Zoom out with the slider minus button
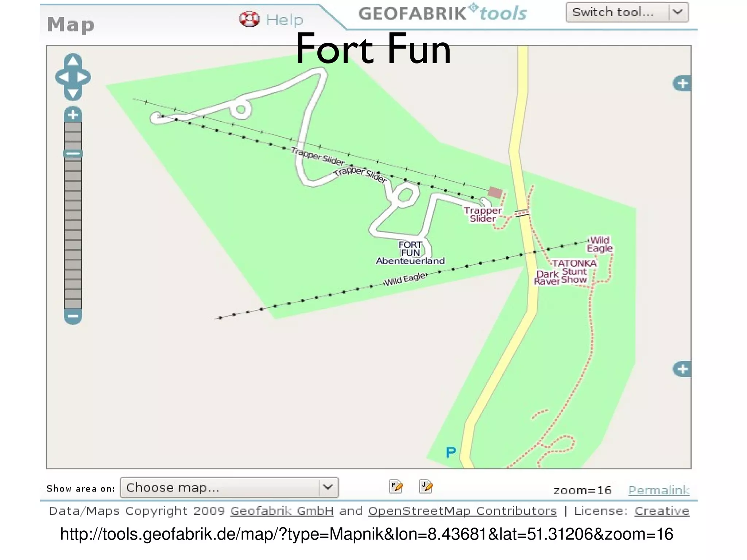 point(73,316)
